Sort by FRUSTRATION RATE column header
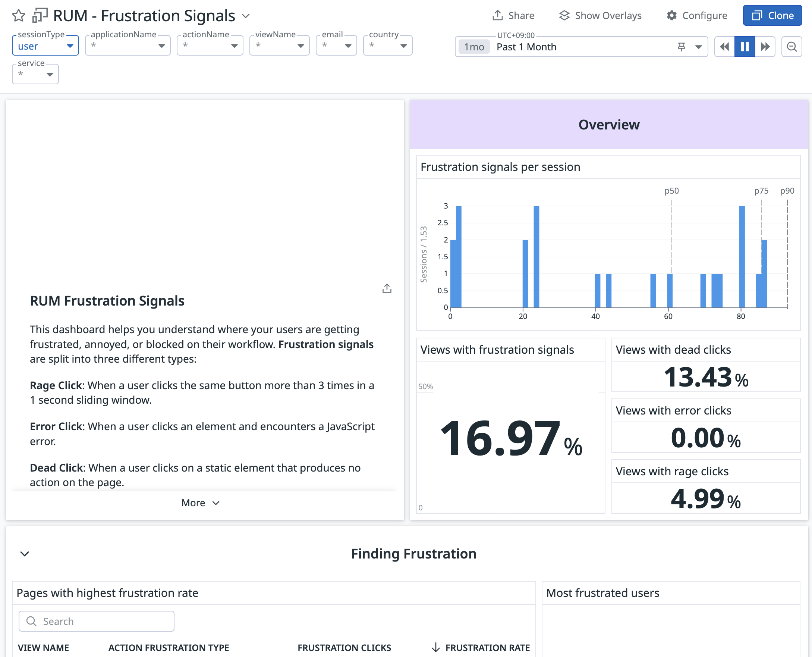 (x=487, y=648)
